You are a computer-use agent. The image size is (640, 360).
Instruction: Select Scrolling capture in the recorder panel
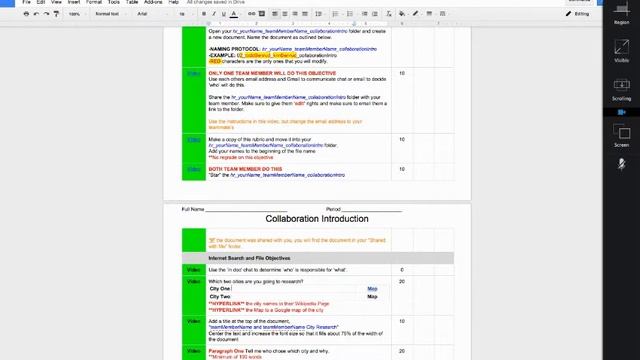coord(621,89)
